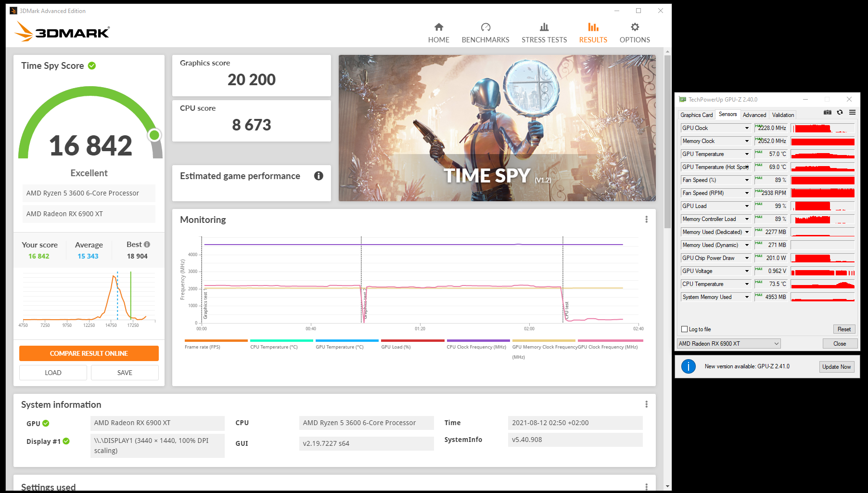Open the Monitoring panel three-dot menu
The image size is (868, 493).
pos(646,220)
